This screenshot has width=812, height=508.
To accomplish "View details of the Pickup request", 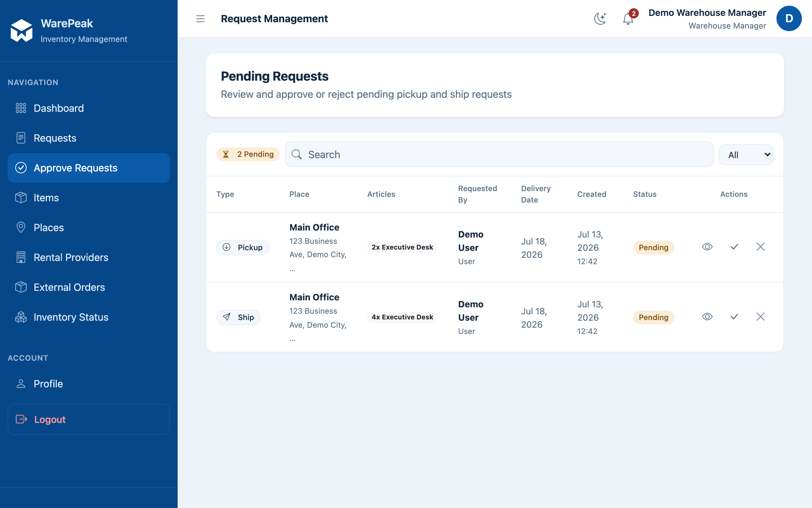I will coord(707,247).
